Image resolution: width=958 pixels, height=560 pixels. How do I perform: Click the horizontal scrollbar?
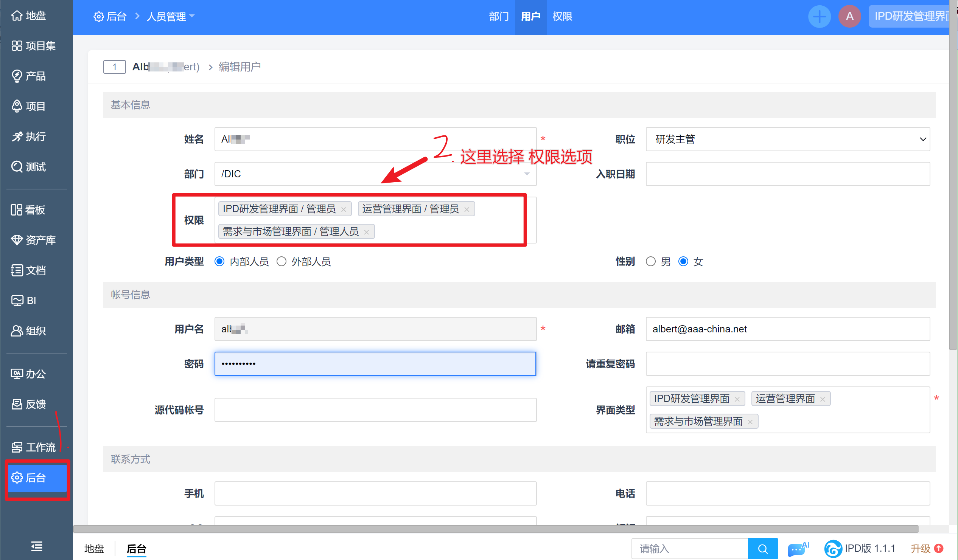tap(496, 529)
